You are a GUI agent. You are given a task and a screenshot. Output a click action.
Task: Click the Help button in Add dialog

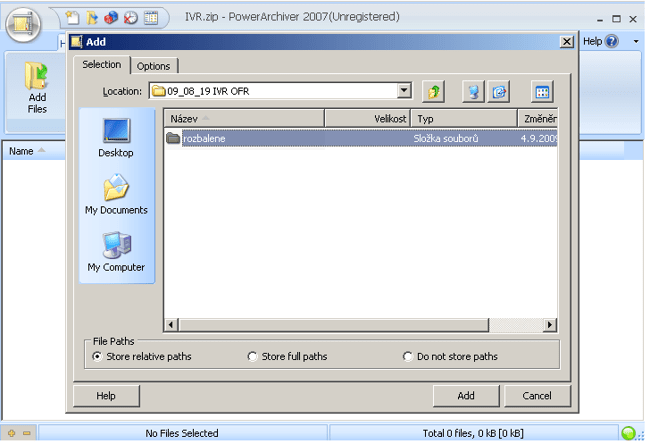pos(106,396)
